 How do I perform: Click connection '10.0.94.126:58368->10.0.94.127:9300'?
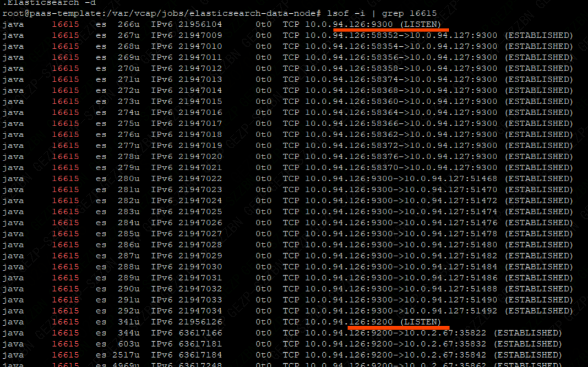pyautogui.click(x=401, y=90)
